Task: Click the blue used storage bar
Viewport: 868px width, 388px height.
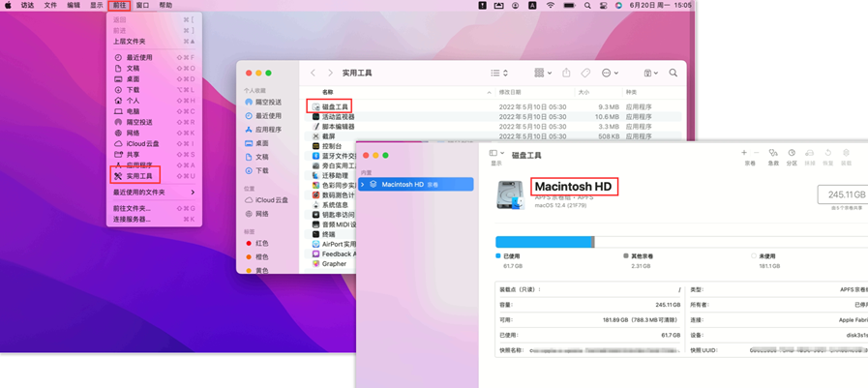Action: [x=543, y=242]
